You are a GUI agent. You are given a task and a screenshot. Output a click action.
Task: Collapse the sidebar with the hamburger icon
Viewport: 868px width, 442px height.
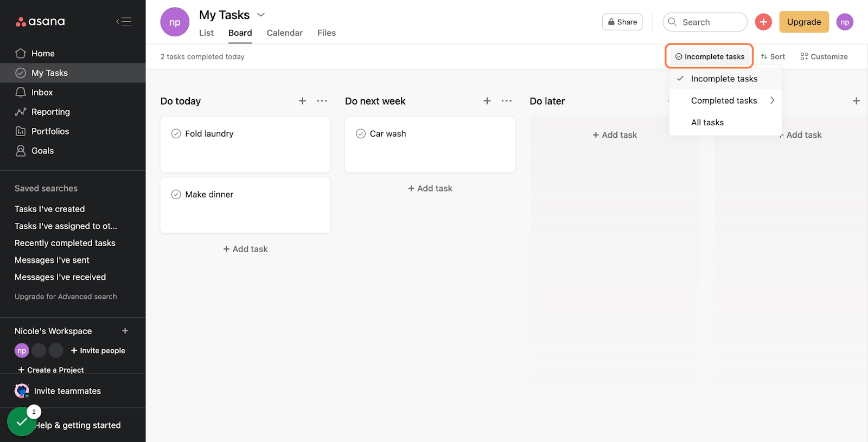click(x=124, y=22)
